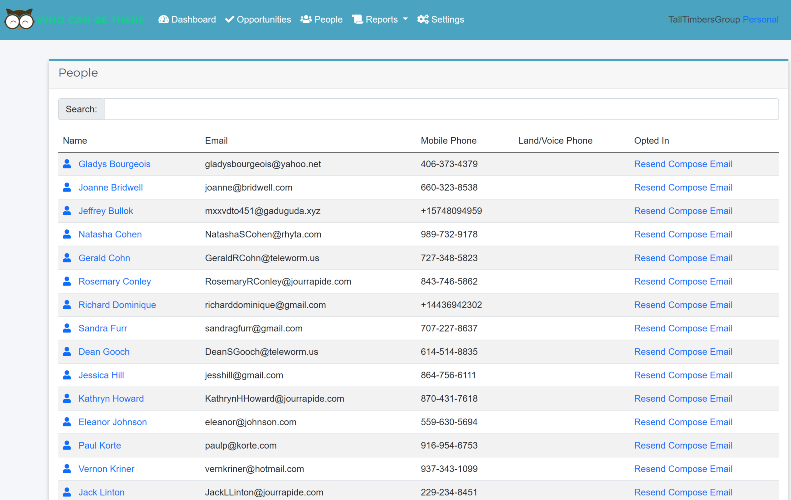Open Sandra Furr's profile link

point(102,328)
